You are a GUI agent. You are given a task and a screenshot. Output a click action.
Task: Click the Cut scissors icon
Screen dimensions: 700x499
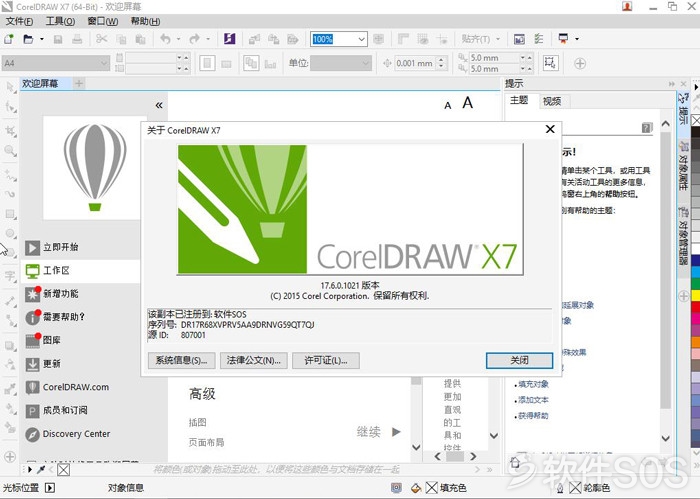[x=102, y=39]
